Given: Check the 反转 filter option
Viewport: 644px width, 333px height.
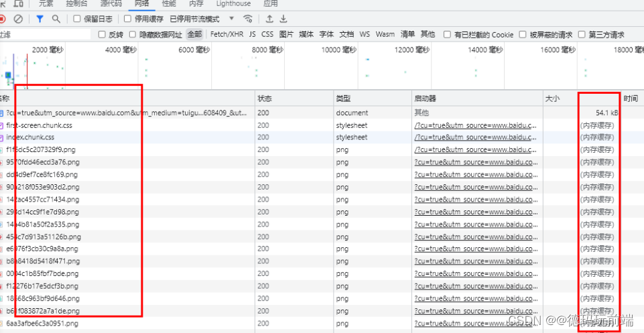Looking at the screenshot, I should coord(102,34).
